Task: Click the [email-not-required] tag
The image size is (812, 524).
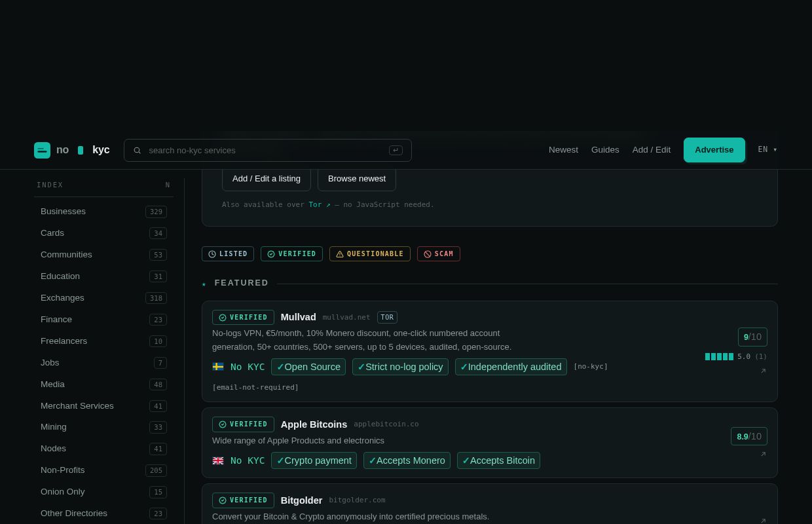Action: coord(255,388)
